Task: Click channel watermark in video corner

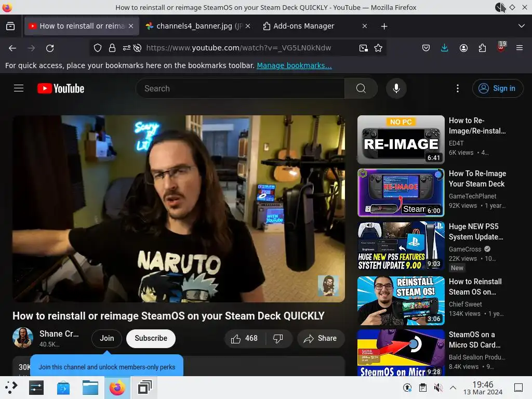Action: pyautogui.click(x=327, y=285)
